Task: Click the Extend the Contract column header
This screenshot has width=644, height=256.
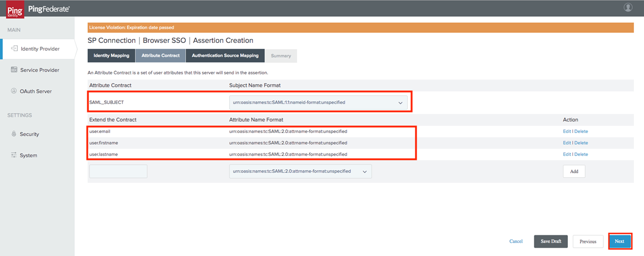Action: [112, 120]
